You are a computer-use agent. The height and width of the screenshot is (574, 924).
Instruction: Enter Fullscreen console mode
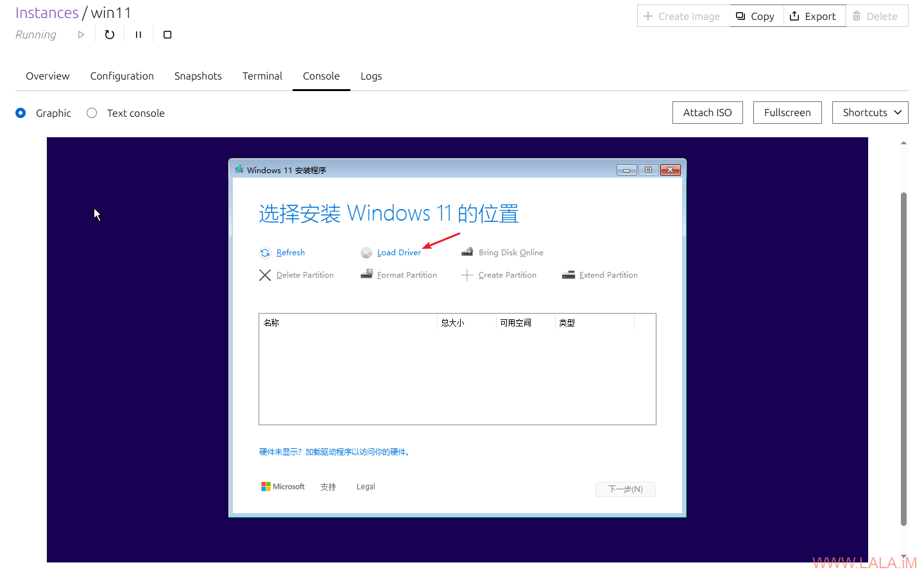787,112
